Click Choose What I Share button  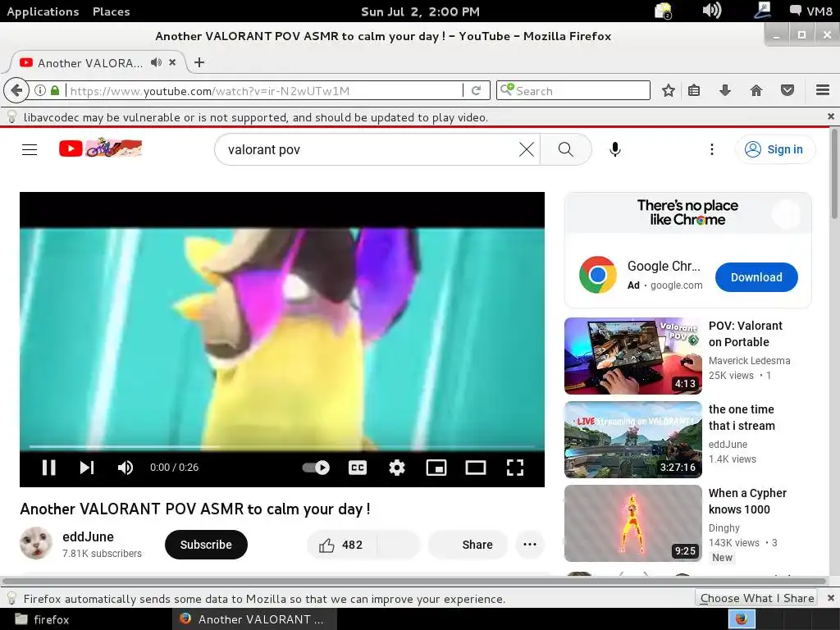click(756, 598)
